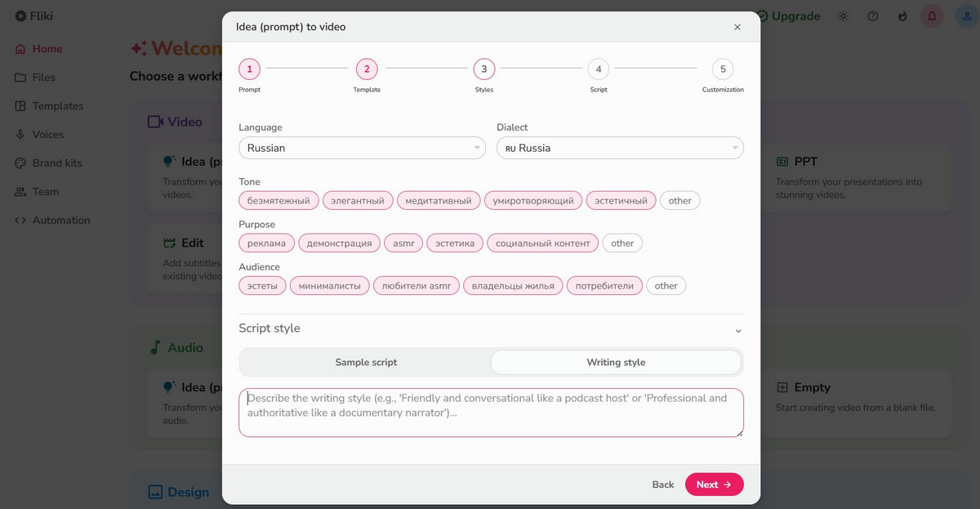Toggle the безмятежный tone chip

point(278,200)
